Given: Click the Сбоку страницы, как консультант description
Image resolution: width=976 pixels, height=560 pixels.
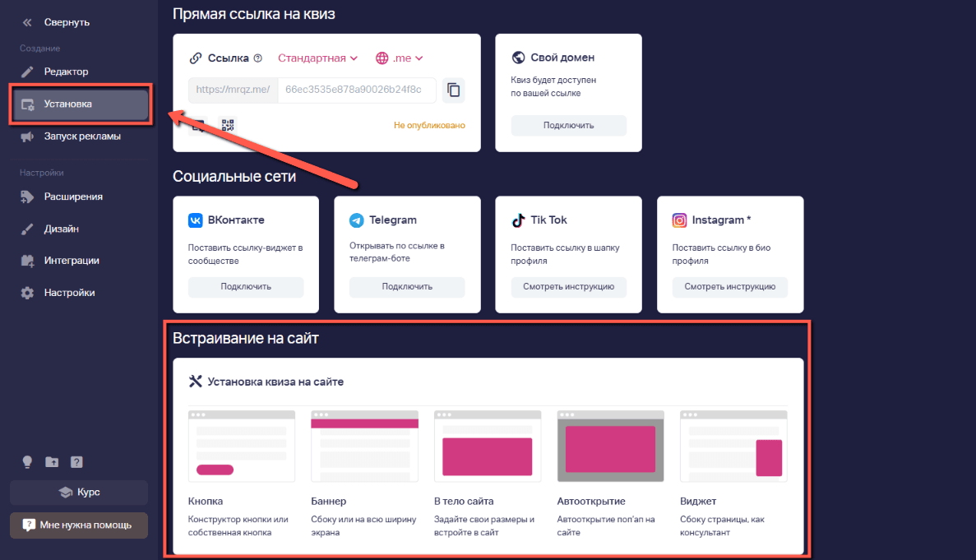Looking at the screenshot, I should pos(722,525).
